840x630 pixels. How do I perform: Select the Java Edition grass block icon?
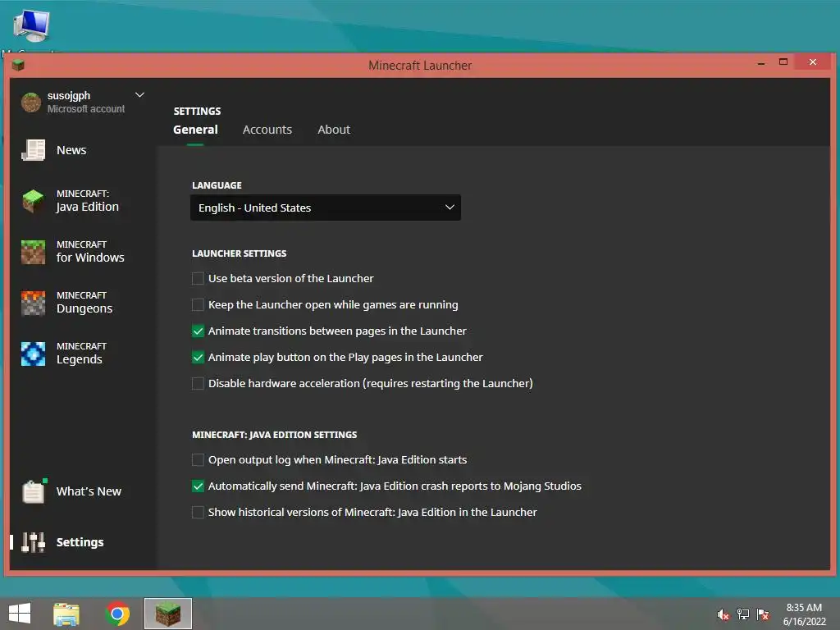coord(33,201)
